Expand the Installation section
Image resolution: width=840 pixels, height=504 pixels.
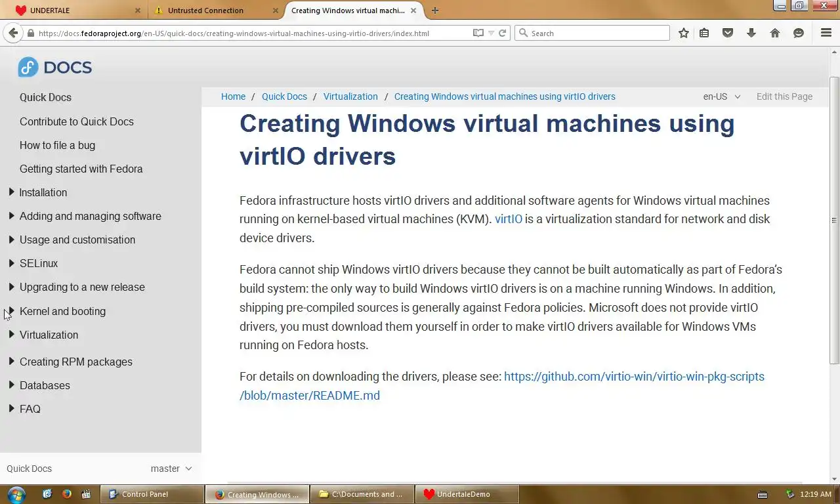point(11,192)
